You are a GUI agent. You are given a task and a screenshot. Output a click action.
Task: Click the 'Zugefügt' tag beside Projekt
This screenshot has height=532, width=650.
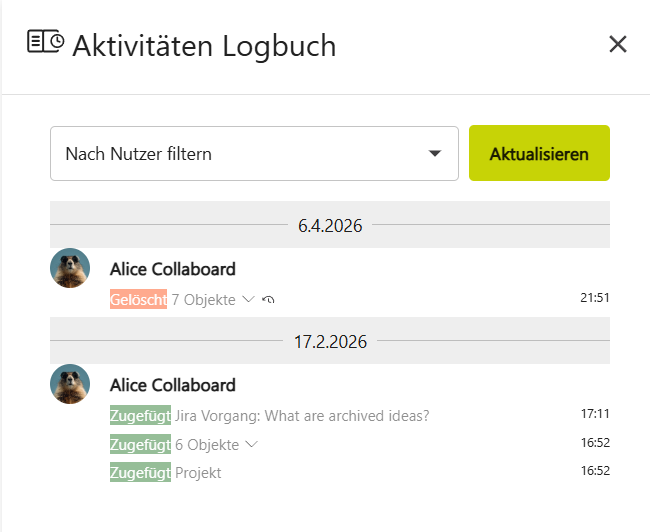(140, 472)
